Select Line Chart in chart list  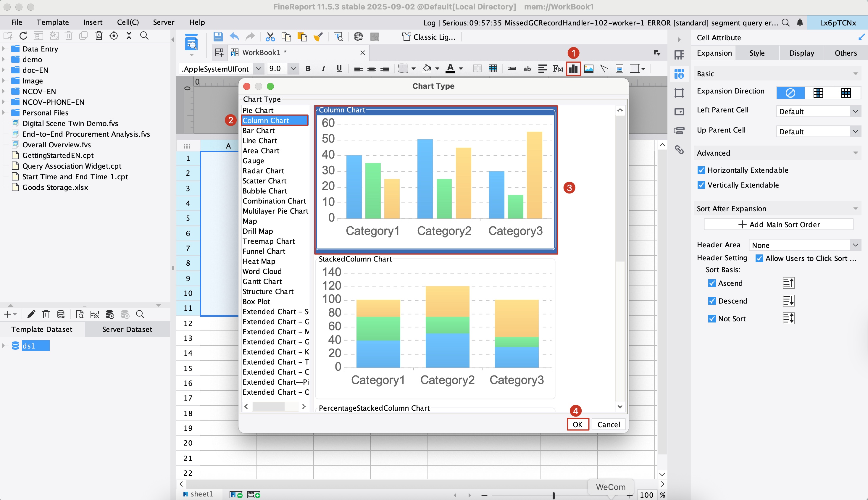tap(259, 141)
